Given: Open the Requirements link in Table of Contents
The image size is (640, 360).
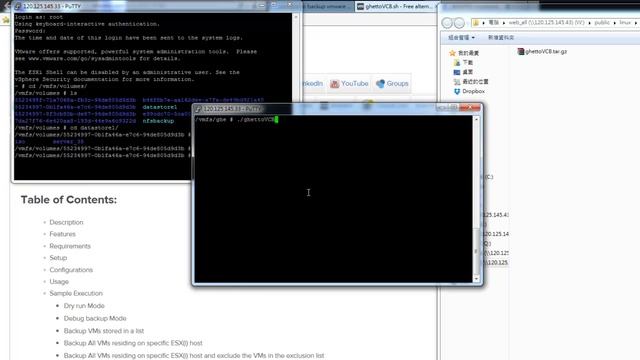Looking at the screenshot, I should (70, 246).
